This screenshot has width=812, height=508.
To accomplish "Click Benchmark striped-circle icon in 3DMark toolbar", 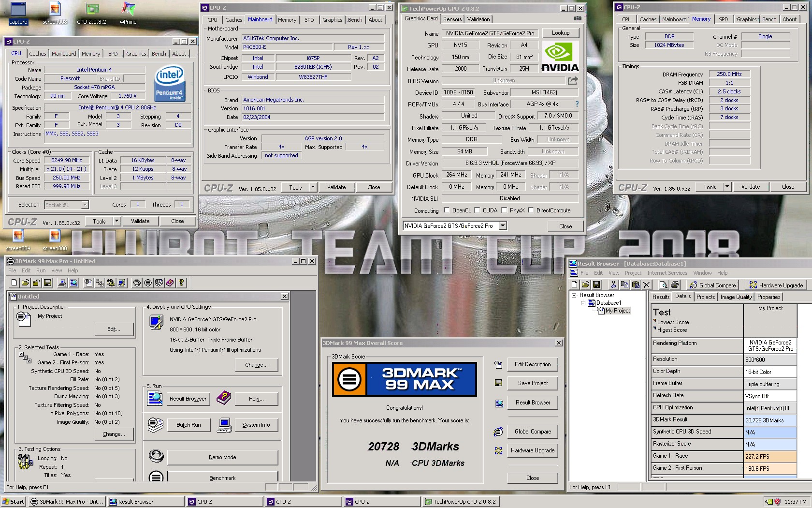I will pyautogui.click(x=148, y=283).
